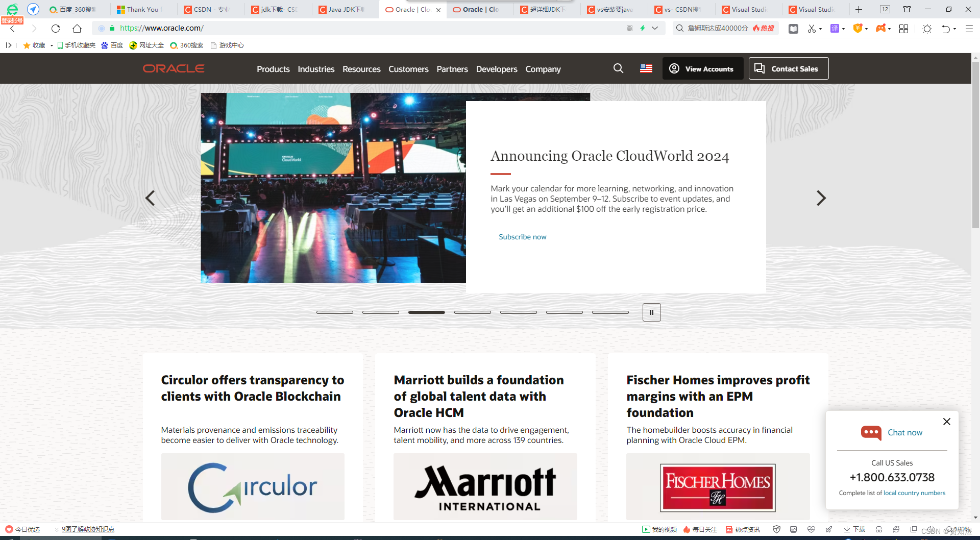Jump to the last carousel slide indicator
This screenshot has height=540, width=980.
point(610,312)
